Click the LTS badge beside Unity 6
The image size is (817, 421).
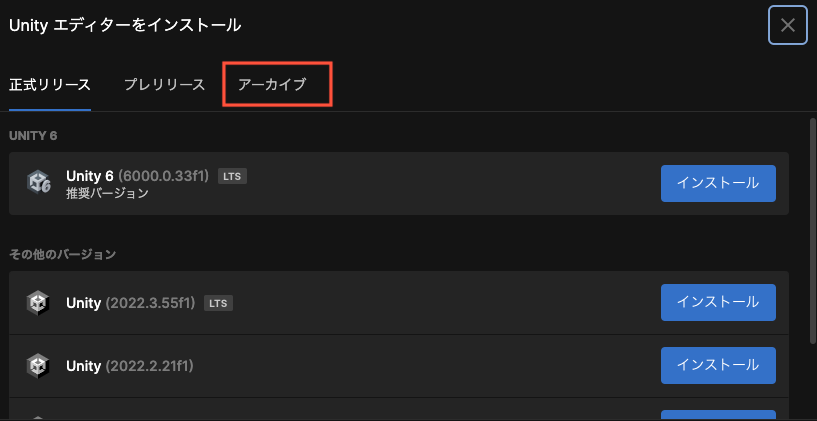click(232, 176)
